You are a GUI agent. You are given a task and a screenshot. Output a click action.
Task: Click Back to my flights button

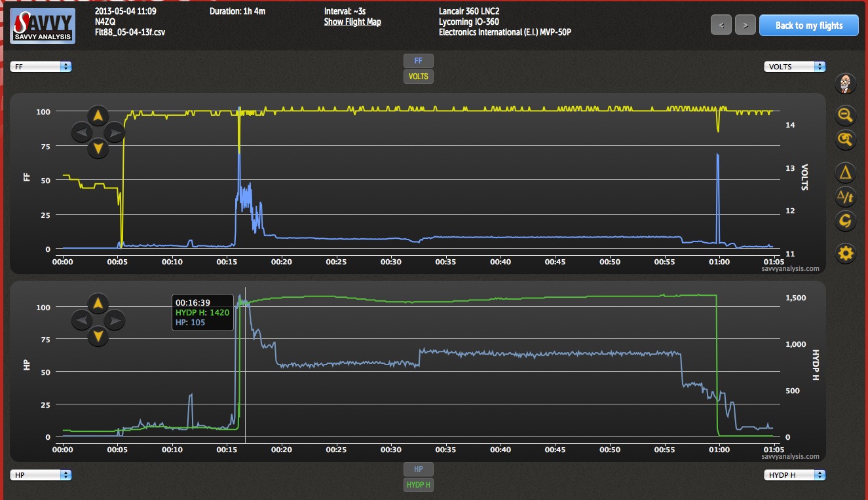coord(808,26)
